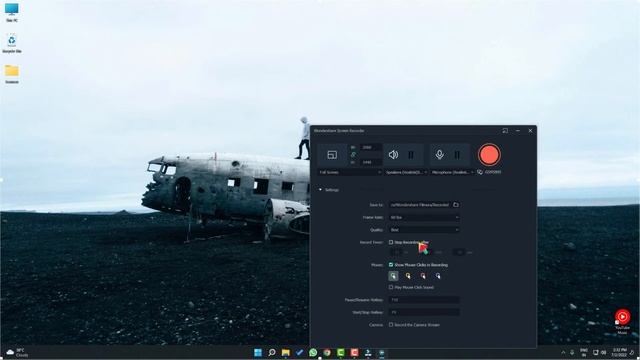Click the Pause/Resume hotkey field
Viewport: 640px width, 360px height.
point(424,300)
